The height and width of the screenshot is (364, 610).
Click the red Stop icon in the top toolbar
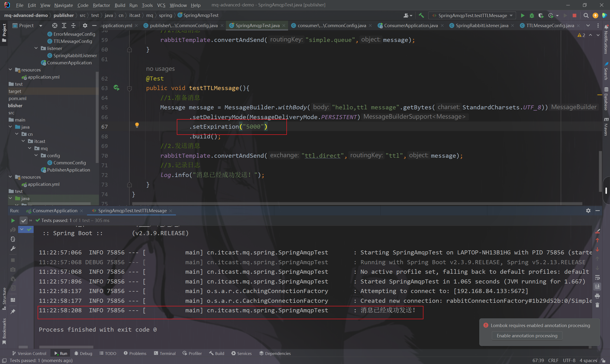(574, 15)
